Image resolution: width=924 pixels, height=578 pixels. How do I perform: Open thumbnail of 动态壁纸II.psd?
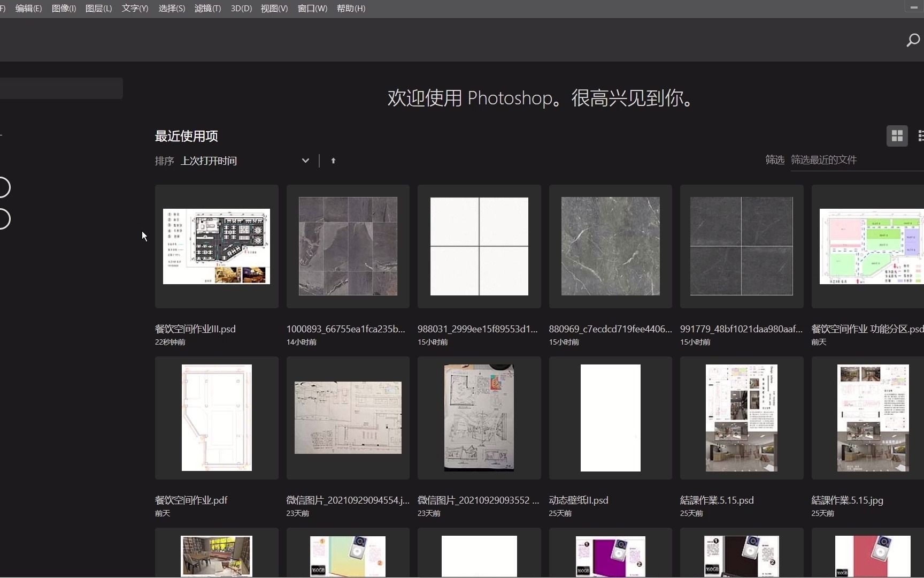(611, 418)
